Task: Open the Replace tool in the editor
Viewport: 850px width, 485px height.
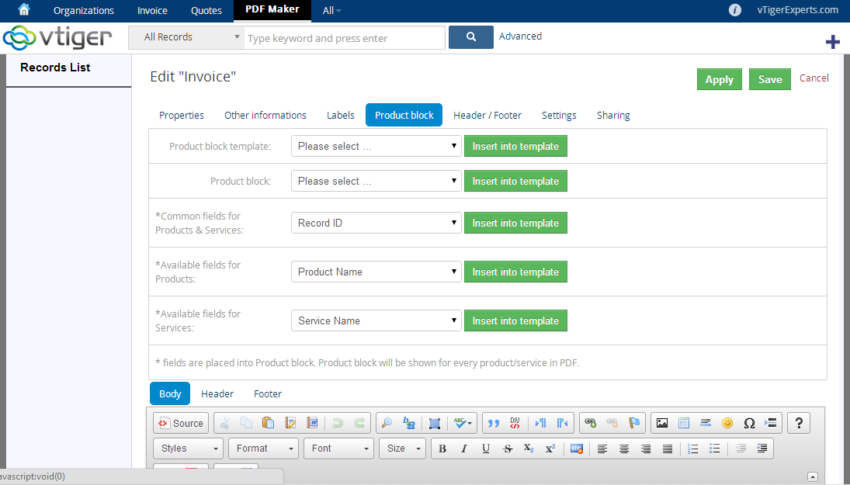Action: [x=409, y=423]
